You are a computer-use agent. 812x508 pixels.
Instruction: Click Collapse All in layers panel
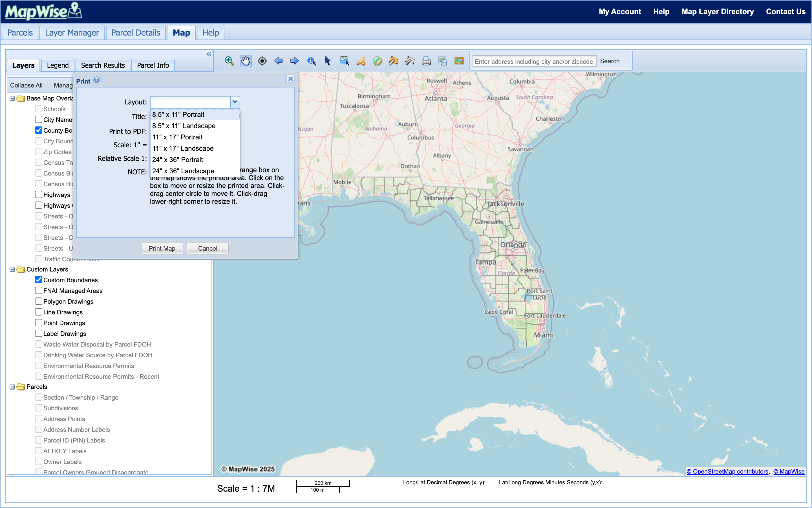[x=26, y=85]
